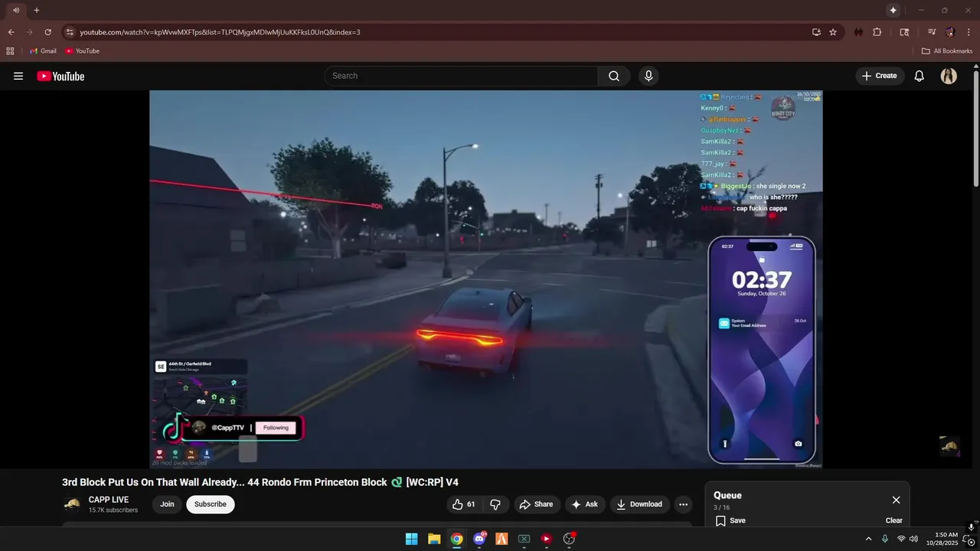Screen dimensions: 980x551
Task: Reload the page
Action: click(x=47, y=32)
